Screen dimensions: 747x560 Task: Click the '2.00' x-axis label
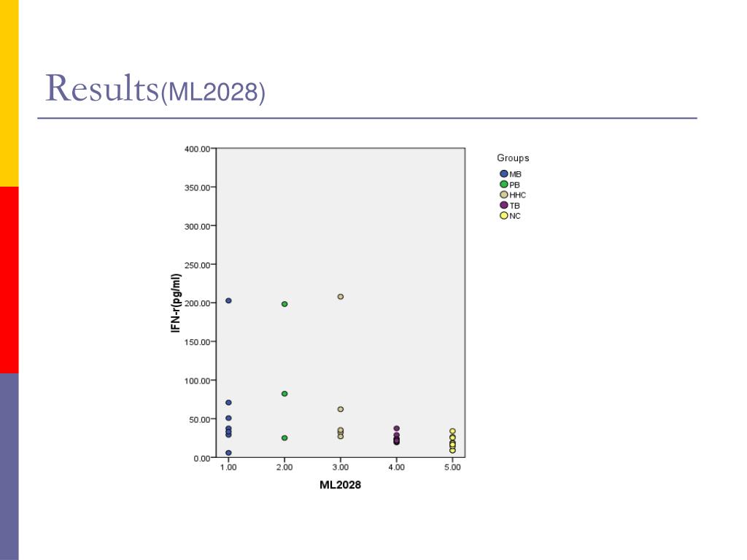(285, 467)
